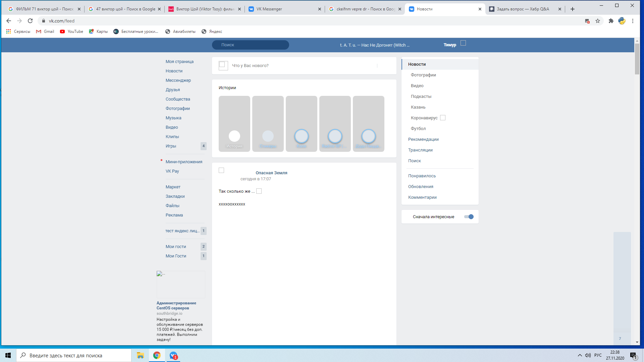The height and width of the screenshot is (362, 644).
Task: Toggle the Сначала интересные switch
Action: [x=469, y=217]
